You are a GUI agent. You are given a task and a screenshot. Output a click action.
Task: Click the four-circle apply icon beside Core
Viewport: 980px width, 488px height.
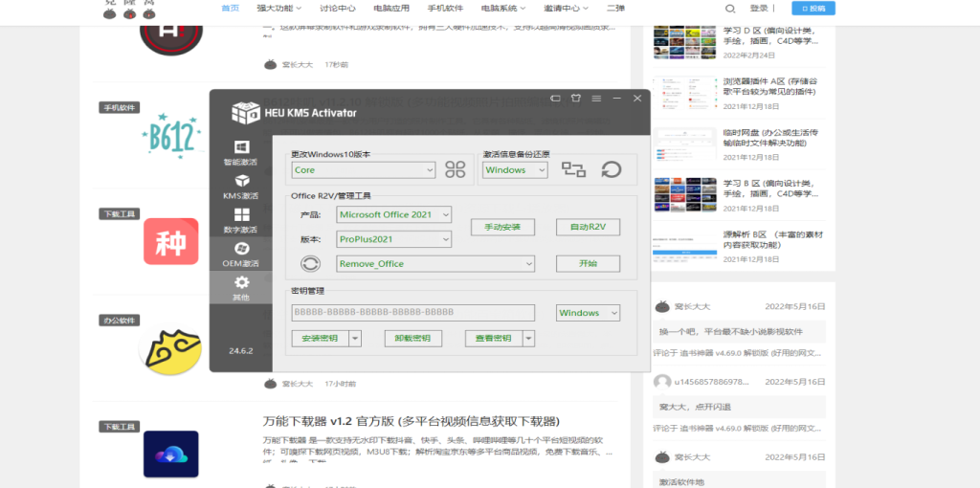(x=455, y=169)
